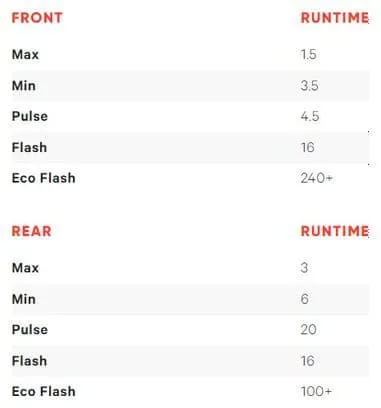The height and width of the screenshot is (408, 381).
Task: Select the rear Eco Flash label
Action: tap(44, 391)
